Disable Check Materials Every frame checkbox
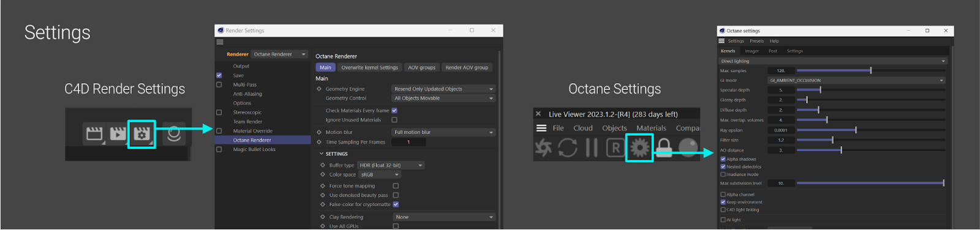 (x=394, y=111)
